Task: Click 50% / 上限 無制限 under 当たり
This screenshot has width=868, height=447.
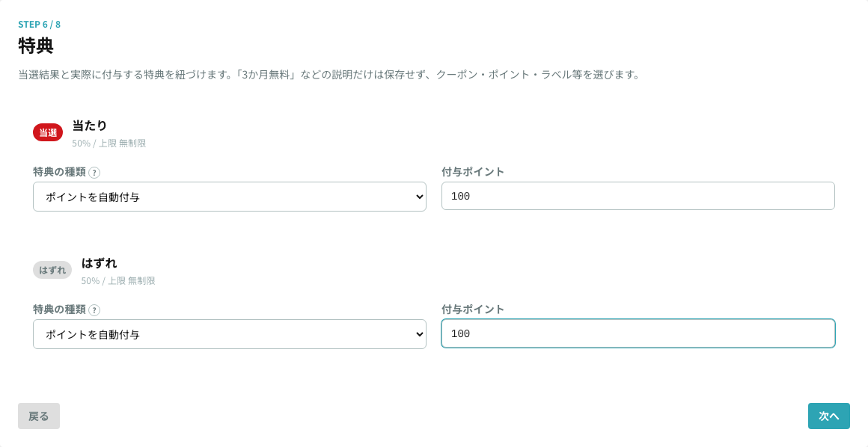Action: [x=109, y=144]
